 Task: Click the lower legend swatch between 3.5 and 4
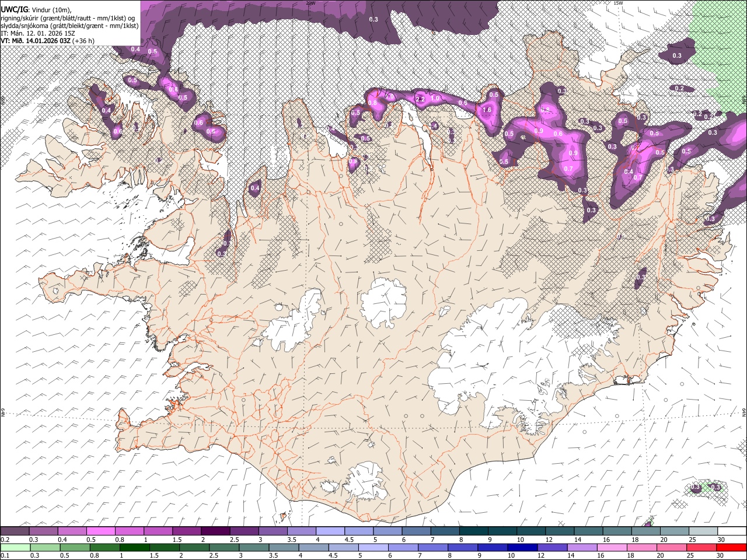click(x=284, y=547)
